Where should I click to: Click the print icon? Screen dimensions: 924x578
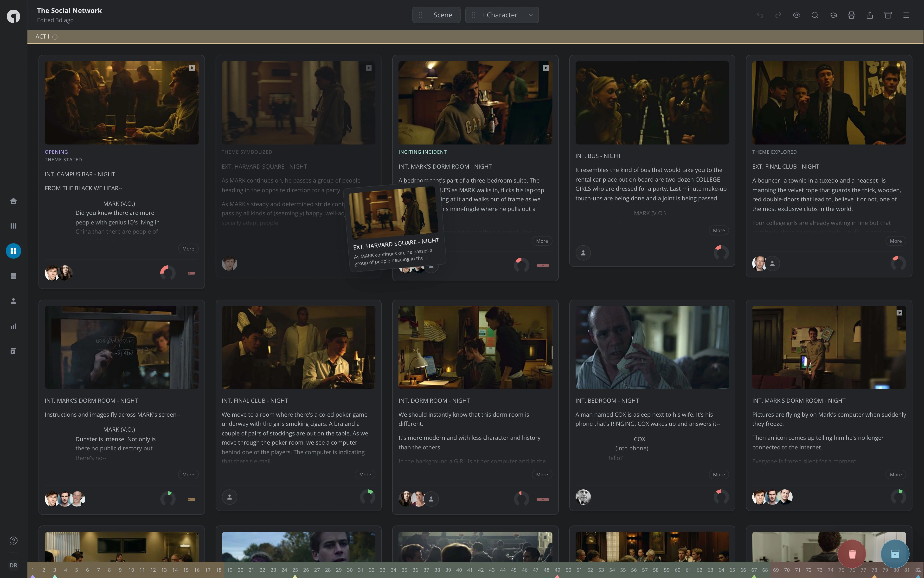tap(852, 15)
